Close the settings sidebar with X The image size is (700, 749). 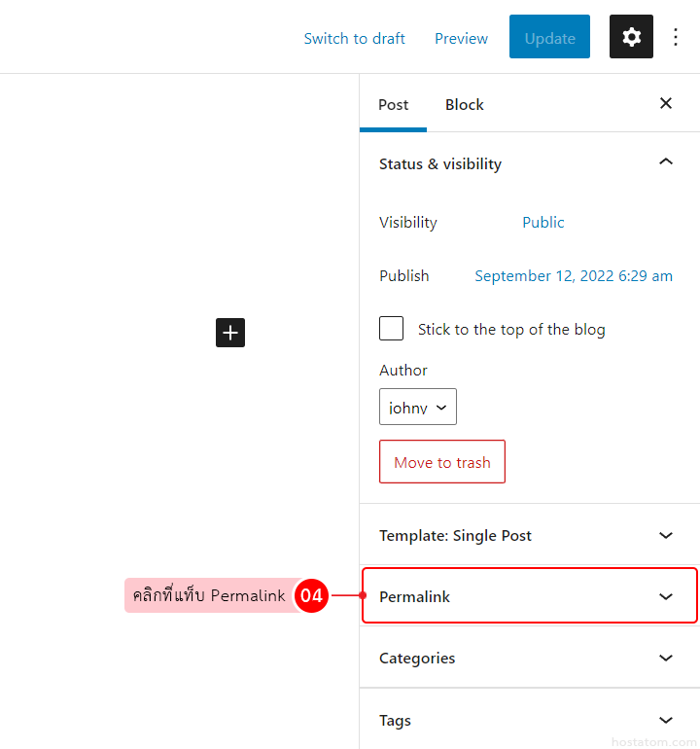666,103
